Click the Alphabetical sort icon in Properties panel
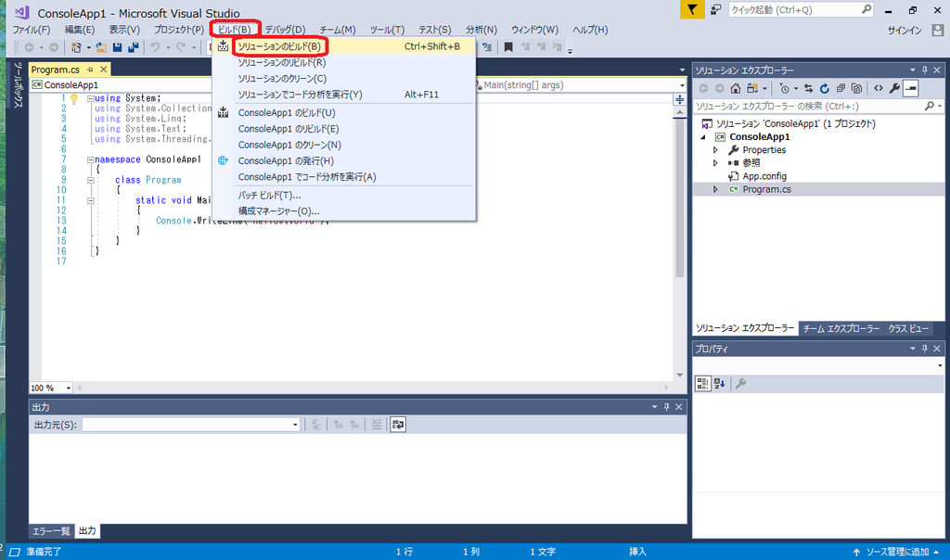The width and height of the screenshot is (950, 560). [720, 383]
